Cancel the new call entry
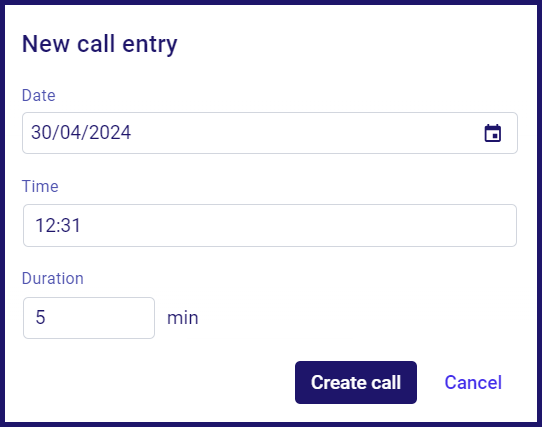 [473, 382]
